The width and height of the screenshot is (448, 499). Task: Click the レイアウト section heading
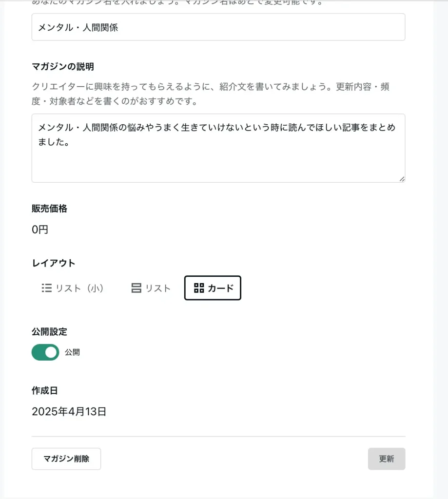point(54,263)
